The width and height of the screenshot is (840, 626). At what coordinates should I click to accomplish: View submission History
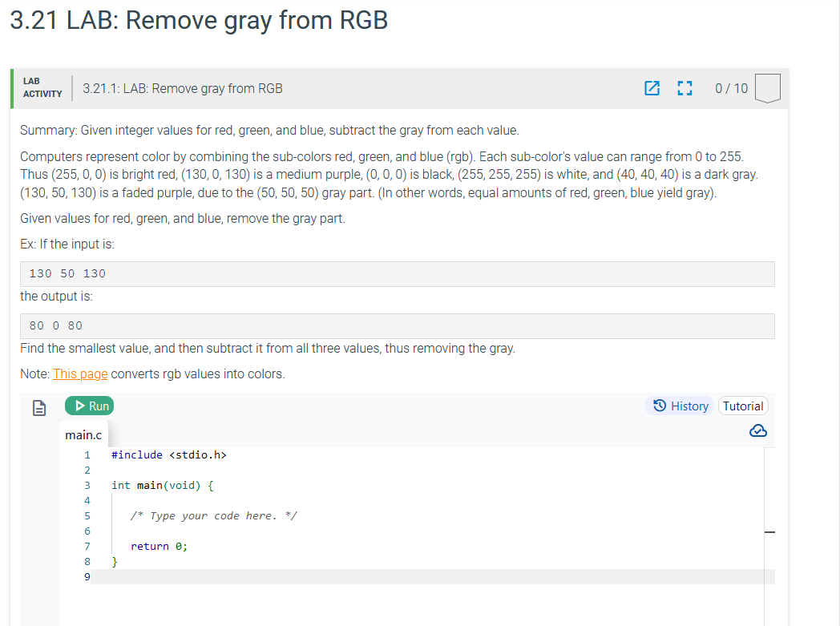pos(679,406)
